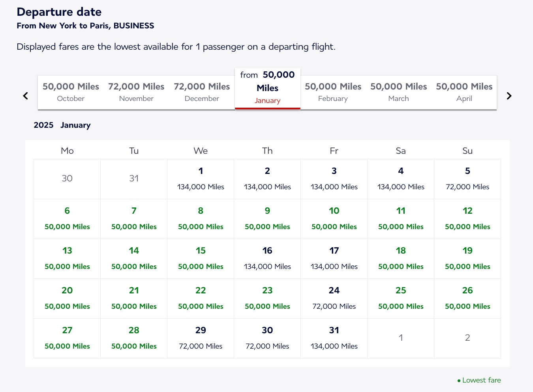Book the January 12 departure
533x392 pixels.
[x=467, y=219]
